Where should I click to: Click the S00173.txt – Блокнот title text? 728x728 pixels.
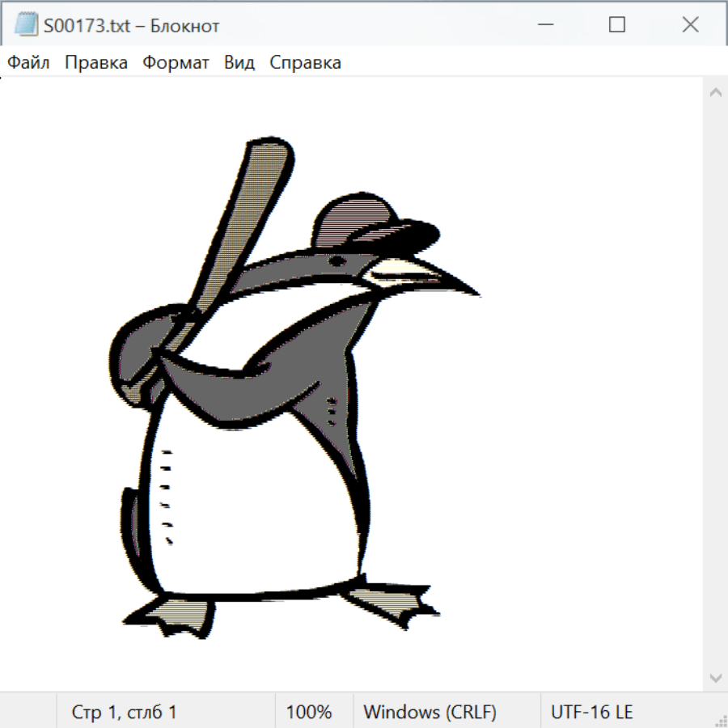tap(131, 26)
